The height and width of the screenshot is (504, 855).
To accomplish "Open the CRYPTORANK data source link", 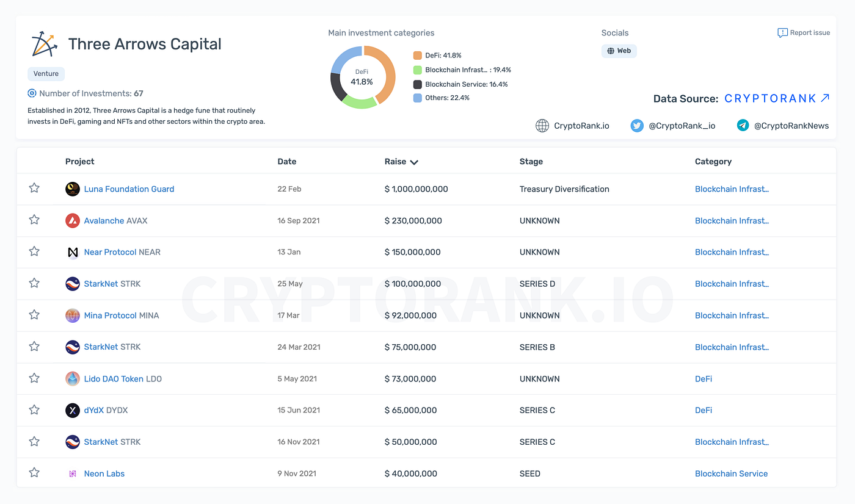I will (777, 98).
